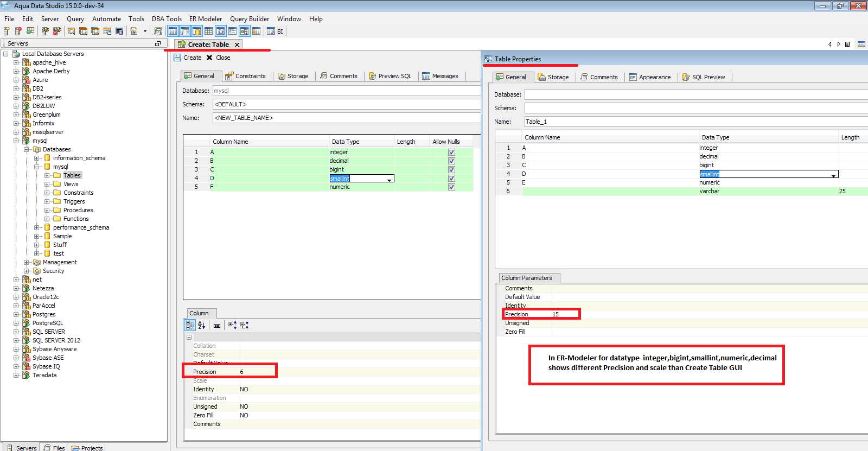The width and height of the screenshot is (868, 451).
Task: Expand the information_schema database node
Action: (37, 158)
